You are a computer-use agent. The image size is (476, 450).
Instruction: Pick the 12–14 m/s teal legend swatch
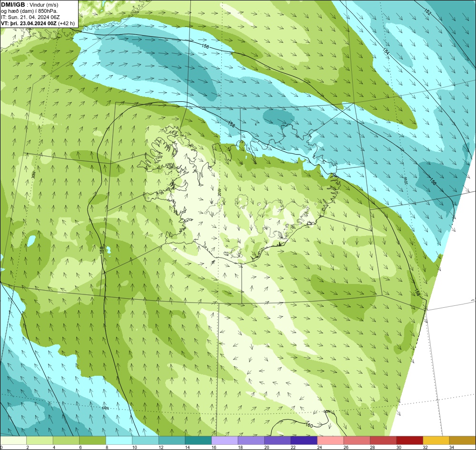point(172,440)
